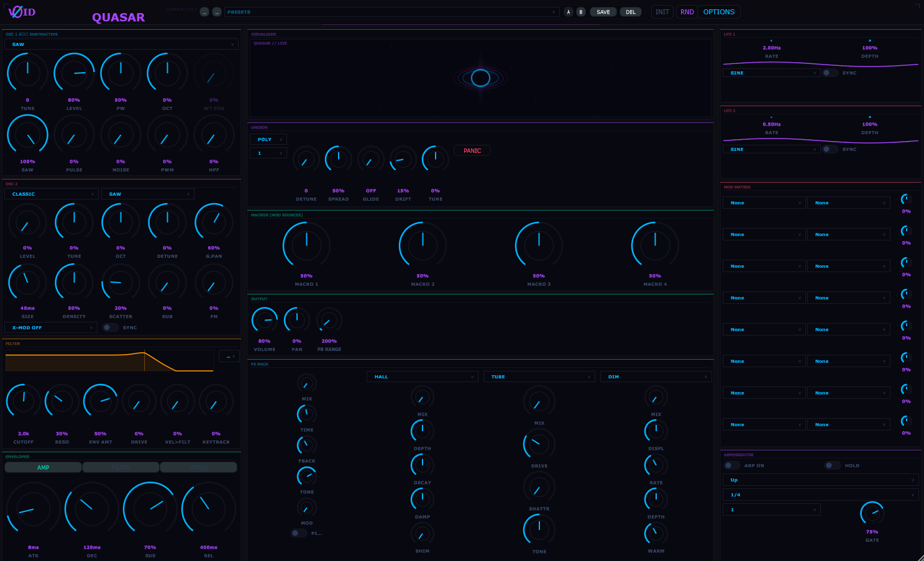Open OSC 1 SAW waveform dropdown
The width and height of the screenshot is (924, 561).
click(121, 44)
